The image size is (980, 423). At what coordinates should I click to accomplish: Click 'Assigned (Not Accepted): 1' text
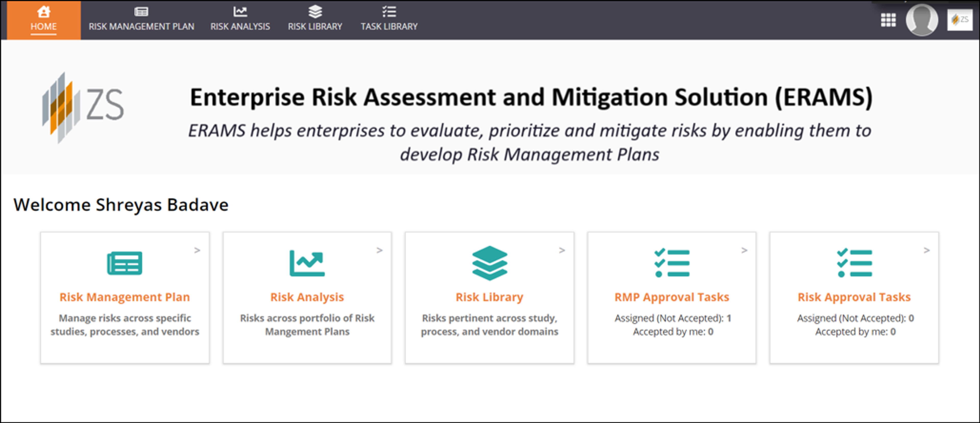673,318
